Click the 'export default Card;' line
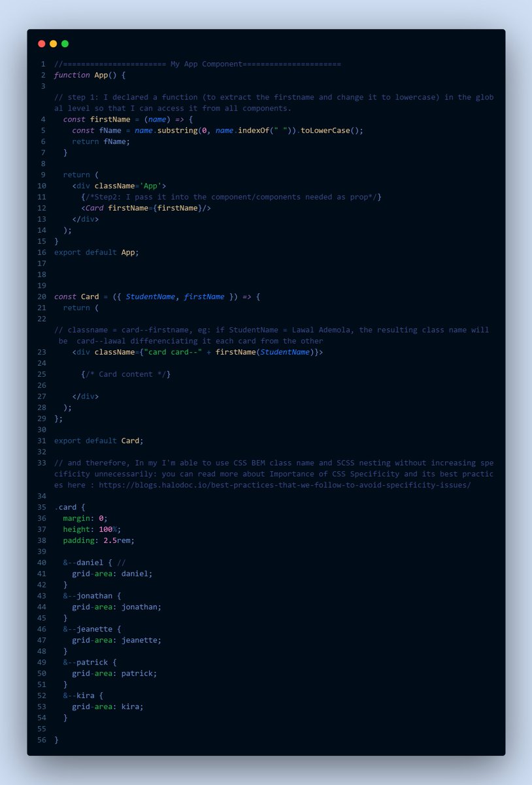The image size is (532, 785). [x=99, y=440]
